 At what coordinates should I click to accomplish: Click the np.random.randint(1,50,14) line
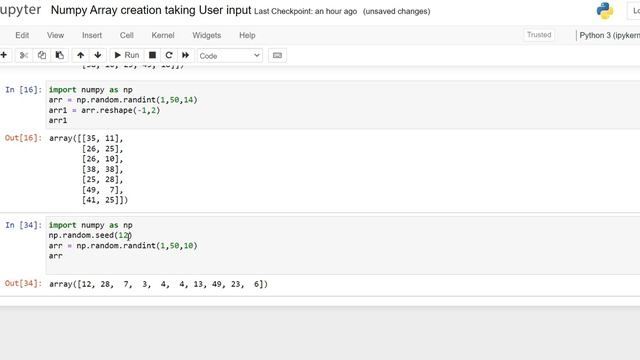click(123, 100)
